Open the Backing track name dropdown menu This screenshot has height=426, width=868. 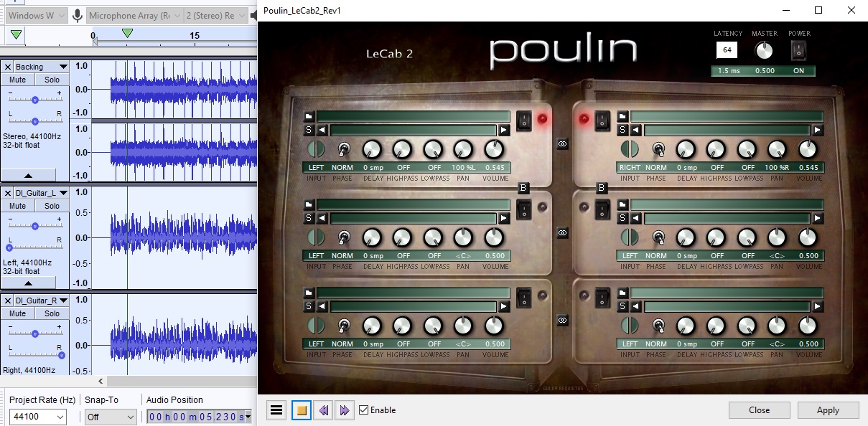point(42,67)
